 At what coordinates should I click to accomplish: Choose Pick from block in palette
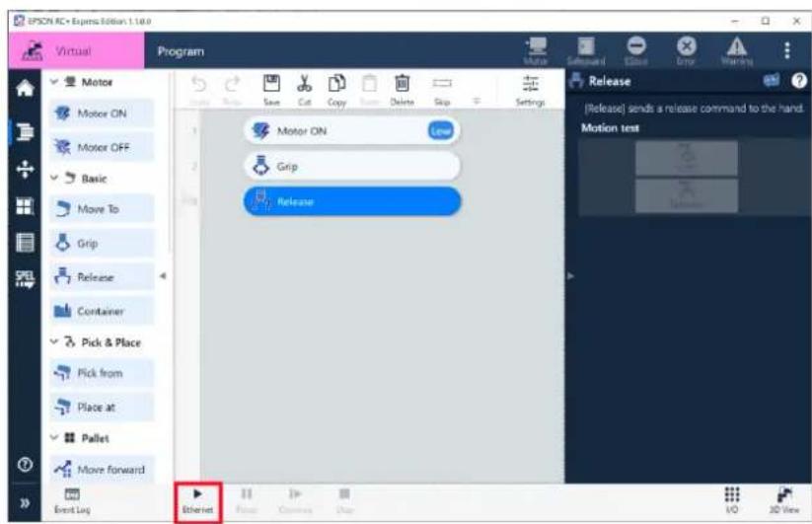click(x=102, y=373)
